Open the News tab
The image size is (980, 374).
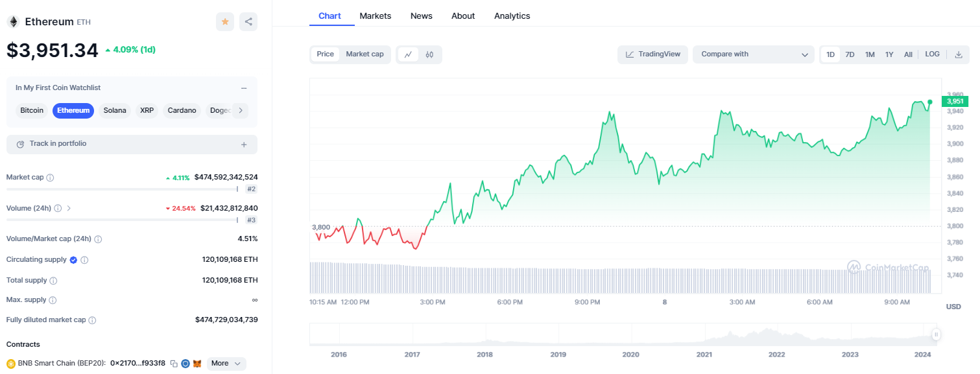(422, 16)
